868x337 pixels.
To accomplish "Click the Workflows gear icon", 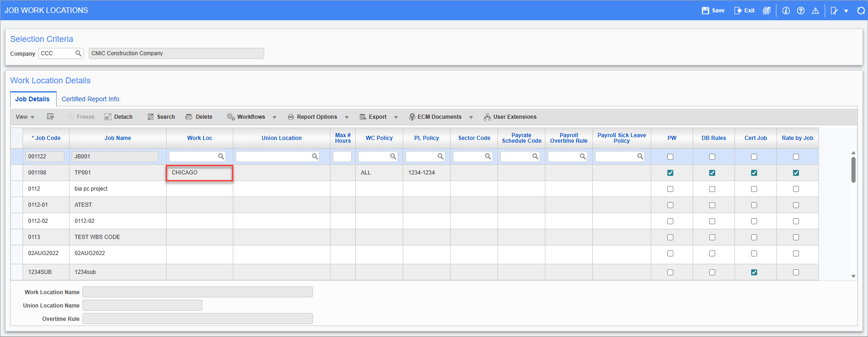I will [x=231, y=117].
